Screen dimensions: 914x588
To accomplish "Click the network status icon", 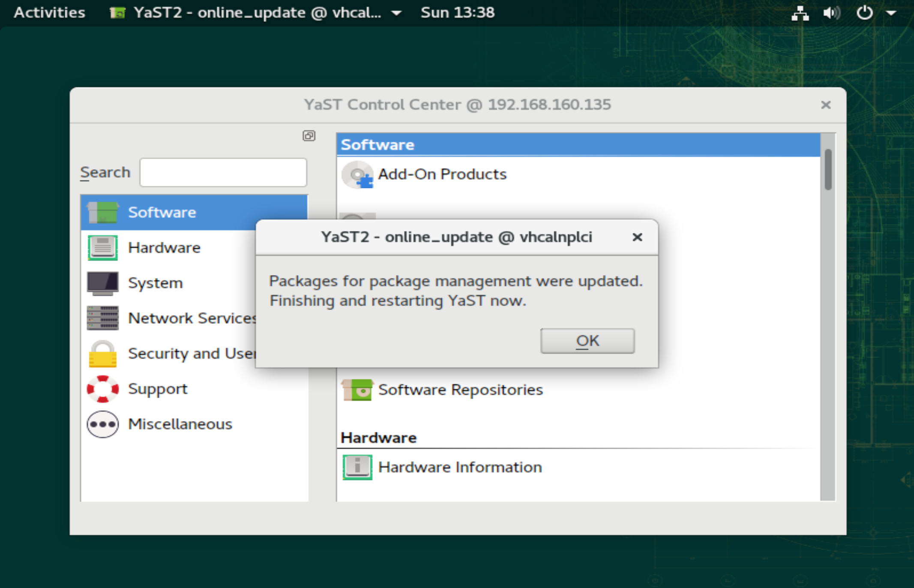I will tap(800, 13).
